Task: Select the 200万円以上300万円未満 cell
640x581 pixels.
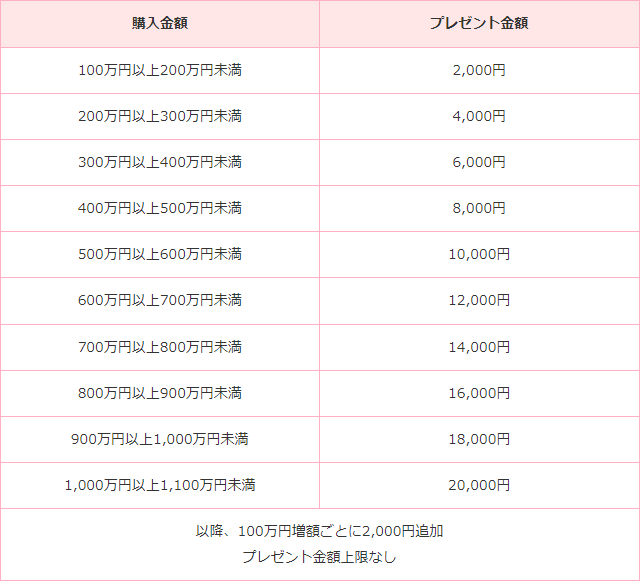Action: coord(160,116)
